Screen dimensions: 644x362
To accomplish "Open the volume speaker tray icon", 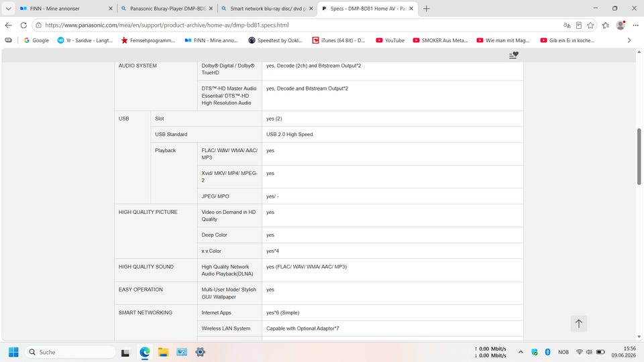I will [x=590, y=352].
